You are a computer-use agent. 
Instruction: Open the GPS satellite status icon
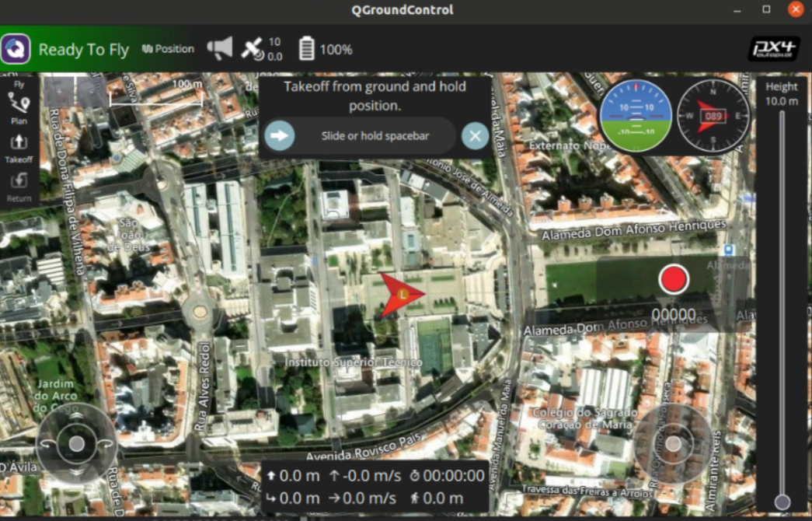click(x=253, y=49)
